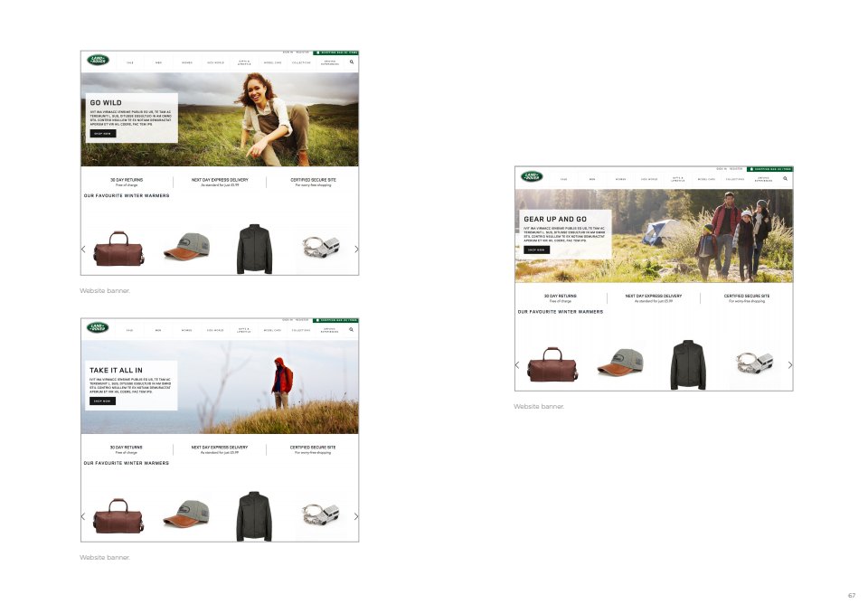Open search icon in Go Wild mockup
This screenshot has height=613, width=868.
pos(352,62)
